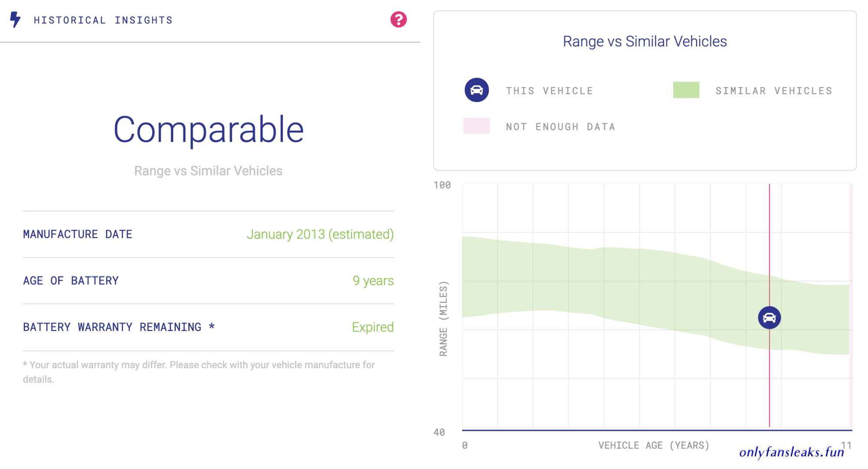Click the This Vehicle car legend icon
Image resolution: width=868 pixels, height=469 pixels.
[x=477, y=90]
